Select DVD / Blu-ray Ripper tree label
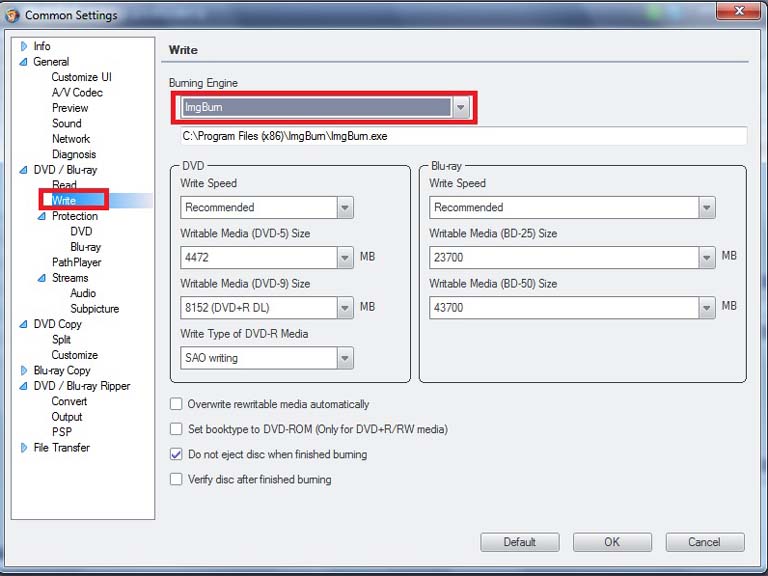The height and width of the screenshot is (576, 768). coord(82,386)
